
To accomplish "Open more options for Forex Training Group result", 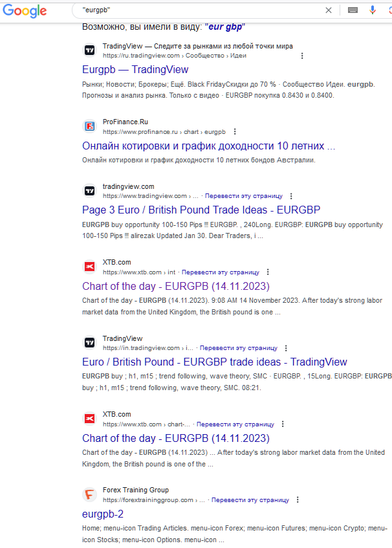I will (298, 499).
